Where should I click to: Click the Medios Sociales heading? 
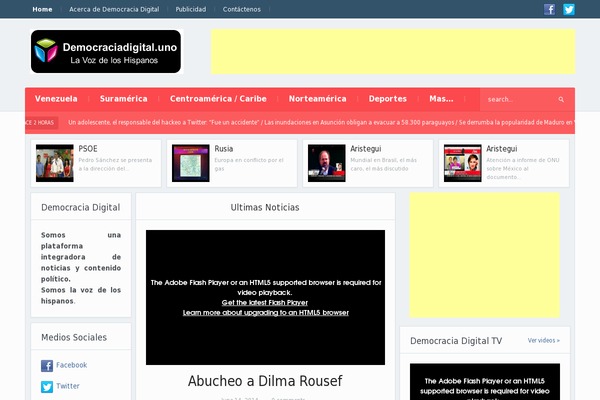coord(74,337)
